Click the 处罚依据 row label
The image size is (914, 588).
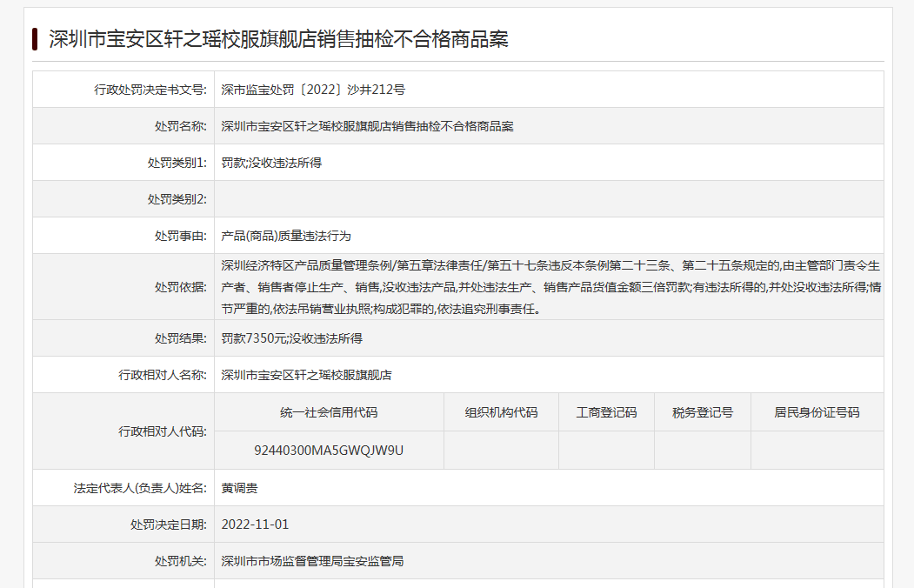tap(181, 287)
